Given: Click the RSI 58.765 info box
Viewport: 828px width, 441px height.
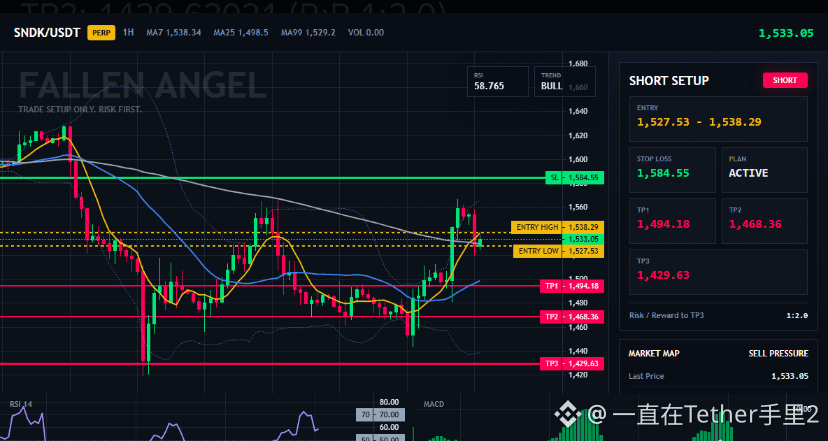Looking at the screenshot, I should pos(497,81).
